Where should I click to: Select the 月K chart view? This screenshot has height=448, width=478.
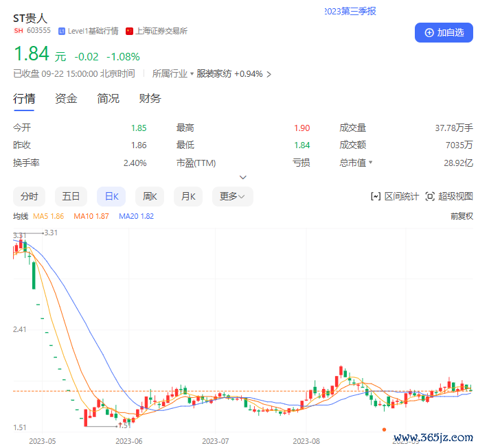tap(188, 196)
